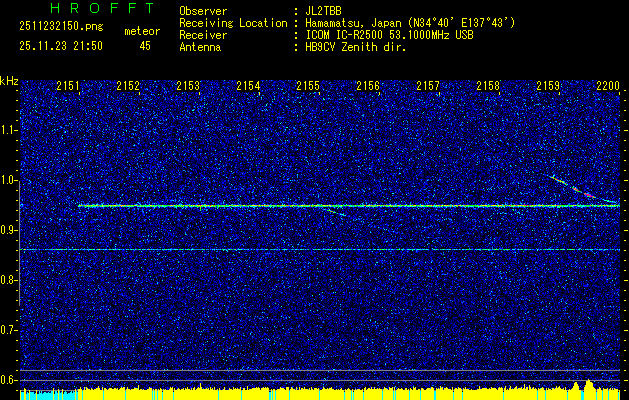The image size is (629, 400).
Task: Click the 0.9 kHz frequency label
Action: pos(9,230)
